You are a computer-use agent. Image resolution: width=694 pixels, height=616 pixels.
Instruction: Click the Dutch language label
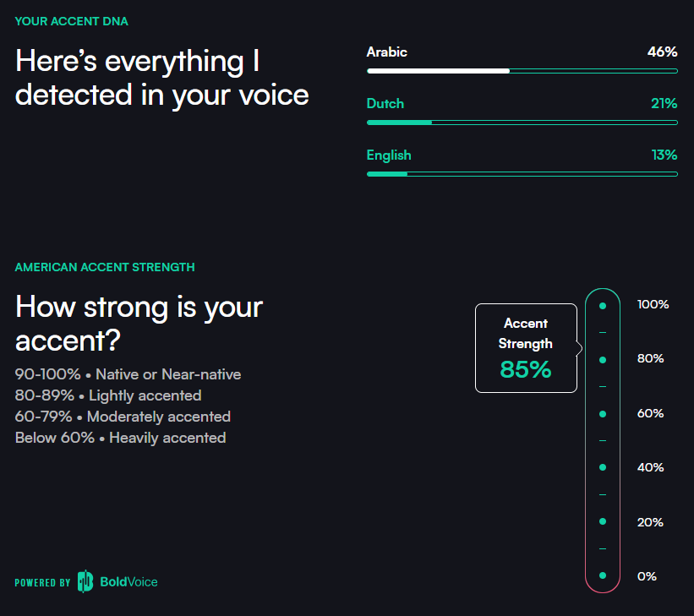pos(385,104)
